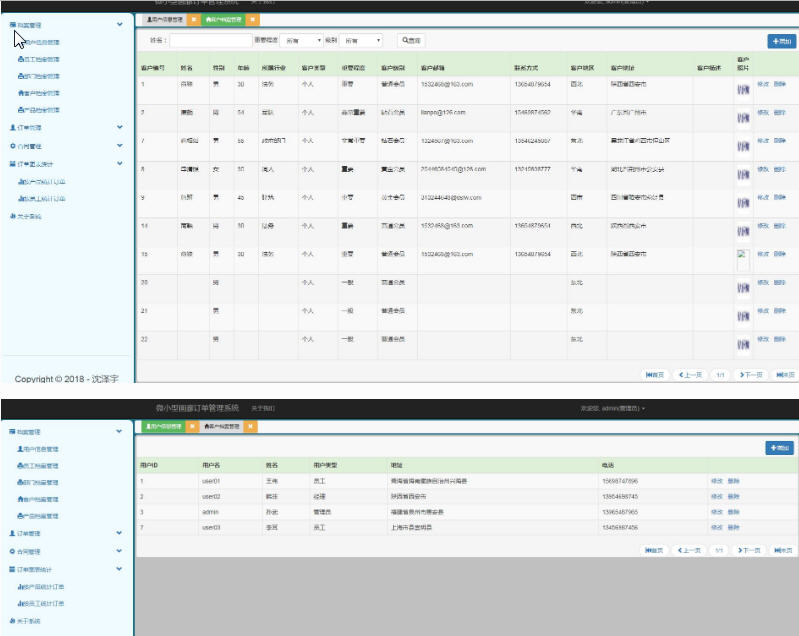
Task: Open 关于我们 menu in lower top bar
Action: (x=262, y=408)
